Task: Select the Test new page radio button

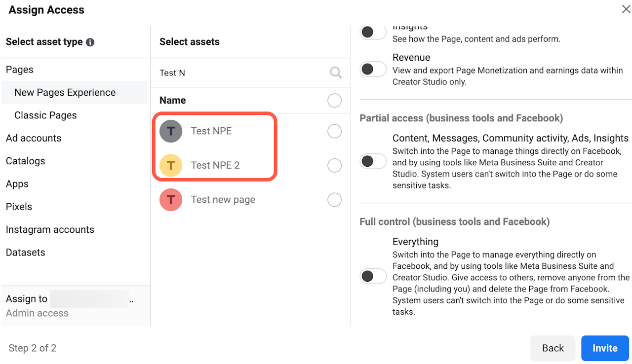Action: pos(334,200)
